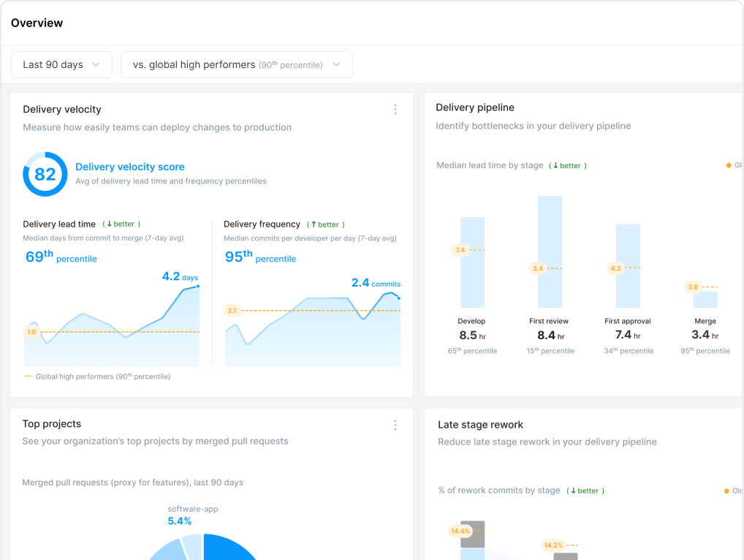Image resolution: width=744 pixels, height=560 pixels.
Task: Open the Top projects card options menu
Action: (x=395, y=425)
